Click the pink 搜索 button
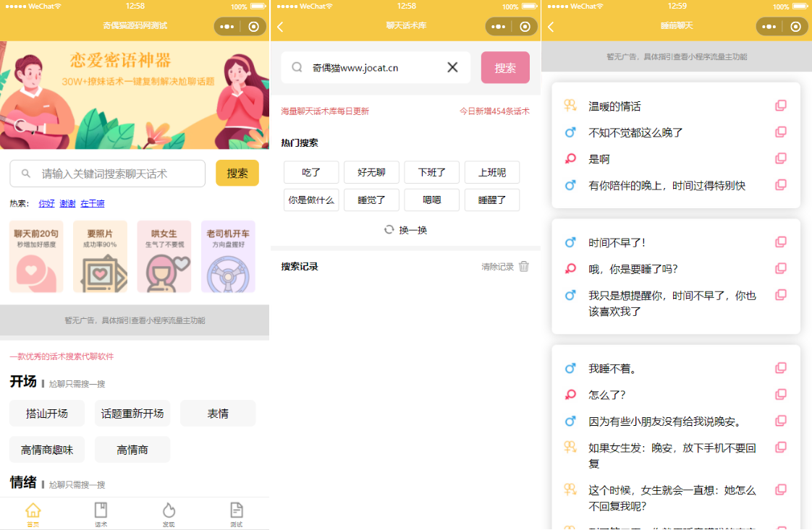The height and width of the screenshot is (530, 812). click(505, 67)
